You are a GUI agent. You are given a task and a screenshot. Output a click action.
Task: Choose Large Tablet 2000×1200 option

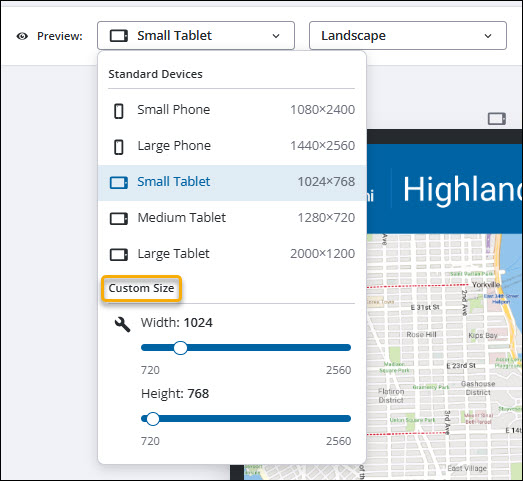(x=232, y=254)
